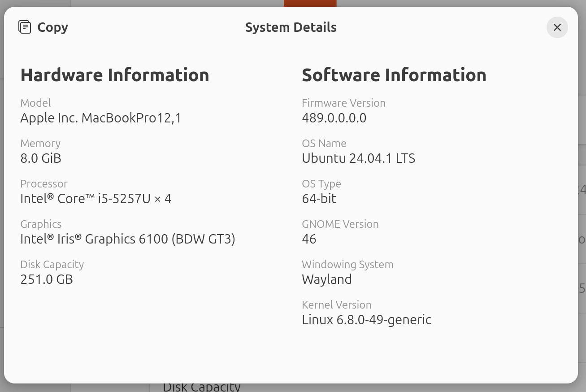This screenshot has height=392, width=586.
Task: Click the Software Information heading
Action: click(394, 75)
